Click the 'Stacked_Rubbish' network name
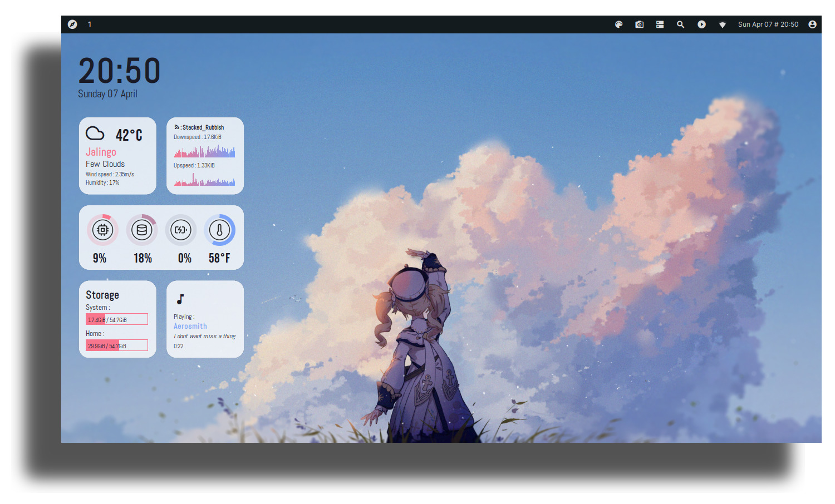835x504 pixels. click(203, 127)
